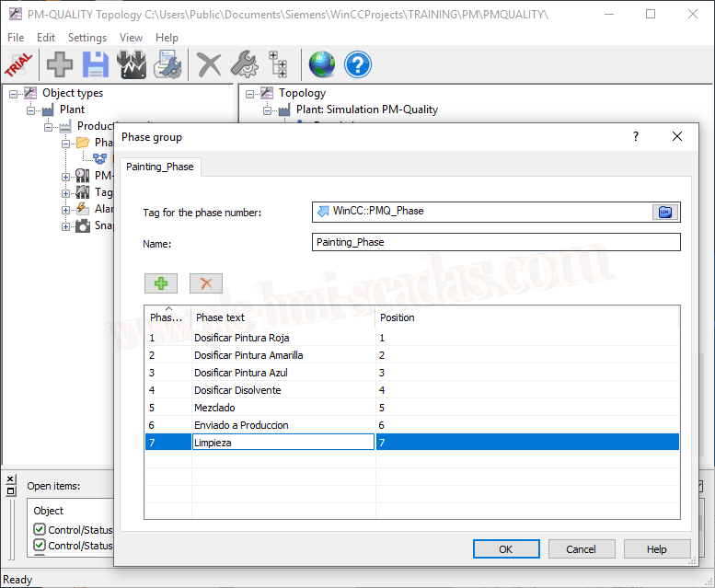Toggle first Control/Status checkbox in Open items

click(40, 529)
